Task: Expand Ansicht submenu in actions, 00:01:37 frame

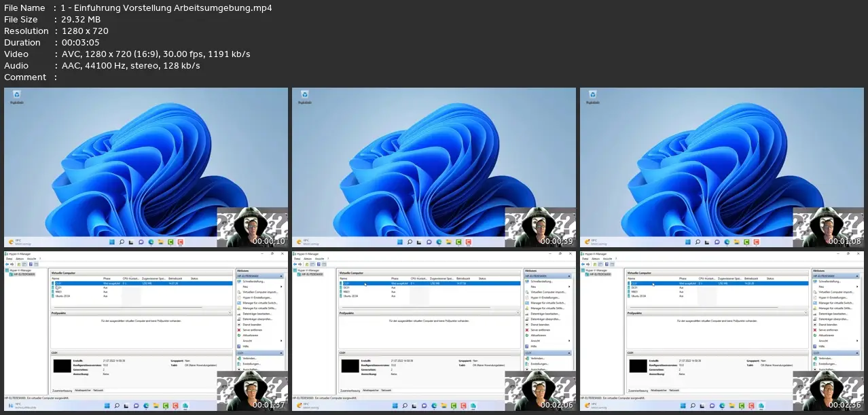Action: [281, 341]
